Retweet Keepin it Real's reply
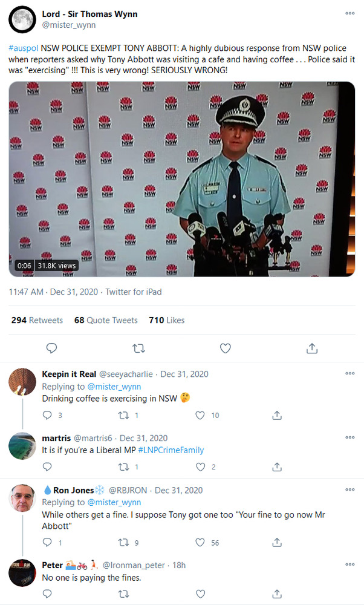 (125, 416)
